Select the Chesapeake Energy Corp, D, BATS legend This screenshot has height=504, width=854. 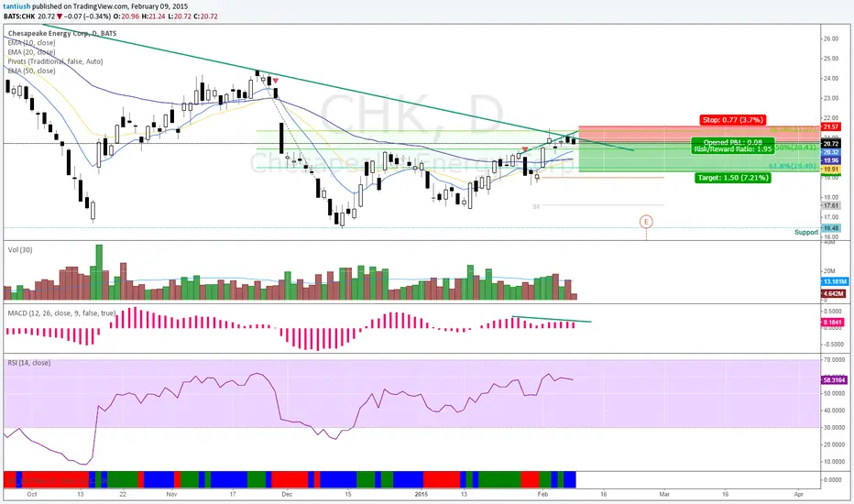point(62,33)
